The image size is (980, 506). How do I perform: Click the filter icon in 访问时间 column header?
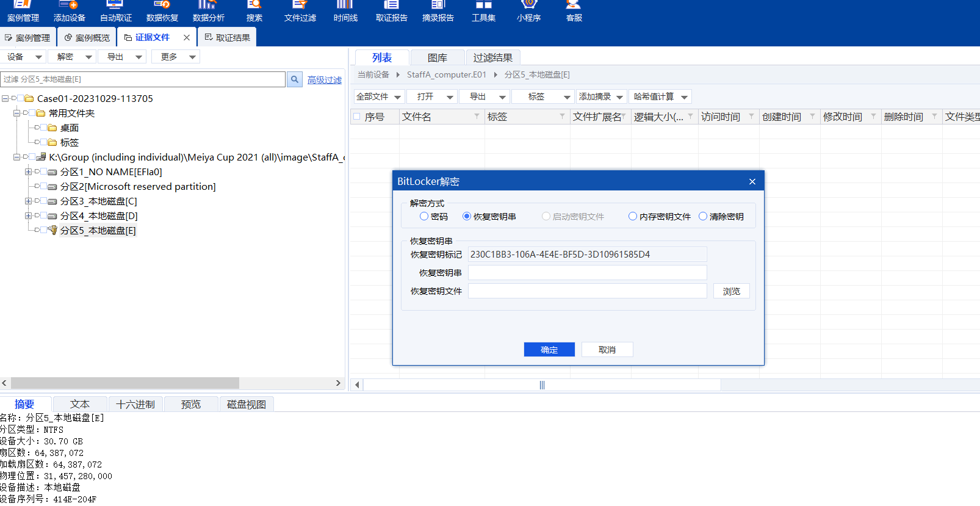[751, 116]
